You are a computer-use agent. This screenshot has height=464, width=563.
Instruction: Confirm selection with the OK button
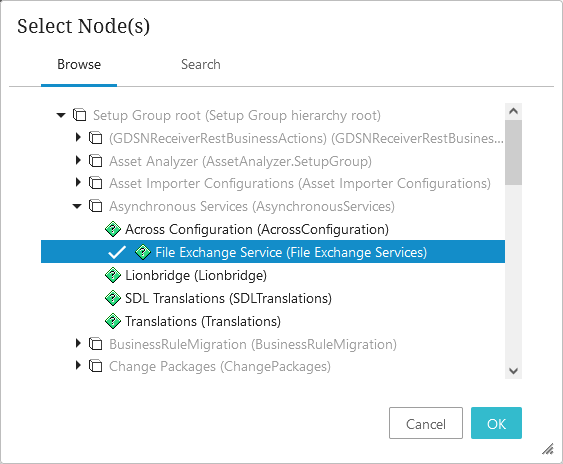pos(496,423)
